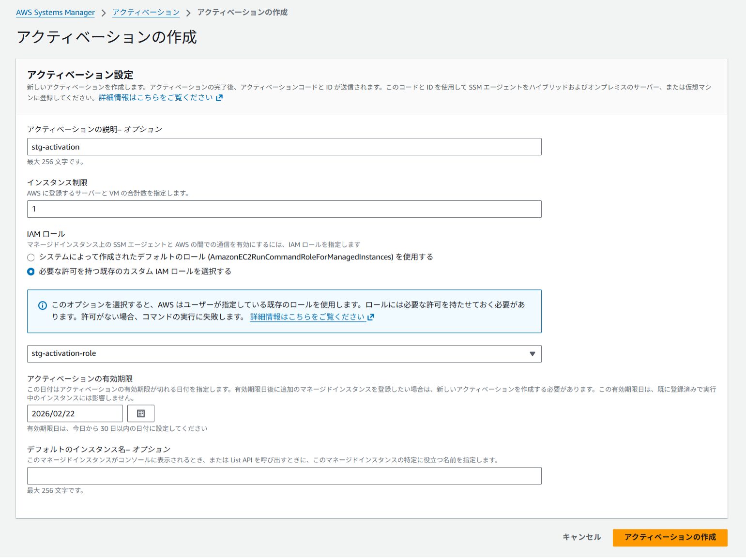Screen dimensions: 746x560
Task: Select the existing custom IAM role radio option
Action: coord(31,272)
